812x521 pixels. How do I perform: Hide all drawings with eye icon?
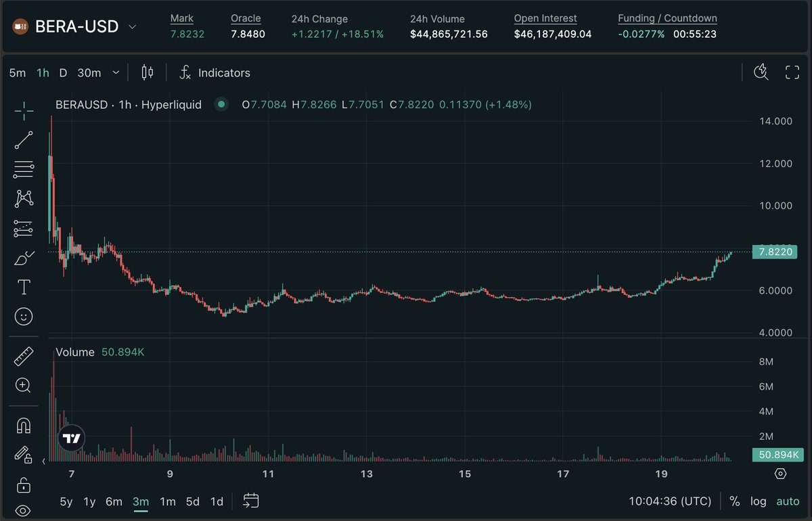[x=24, y=512]
